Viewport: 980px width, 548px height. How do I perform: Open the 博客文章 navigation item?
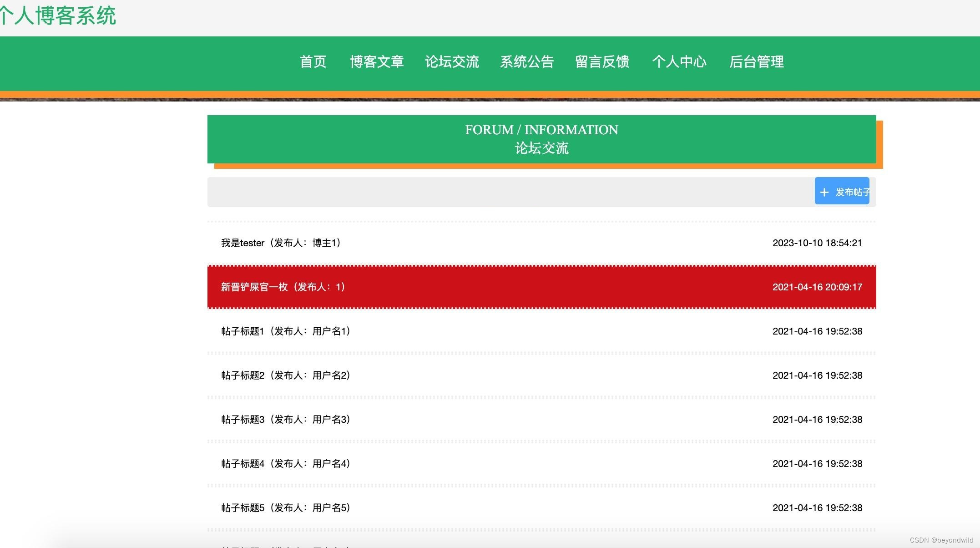377,62
